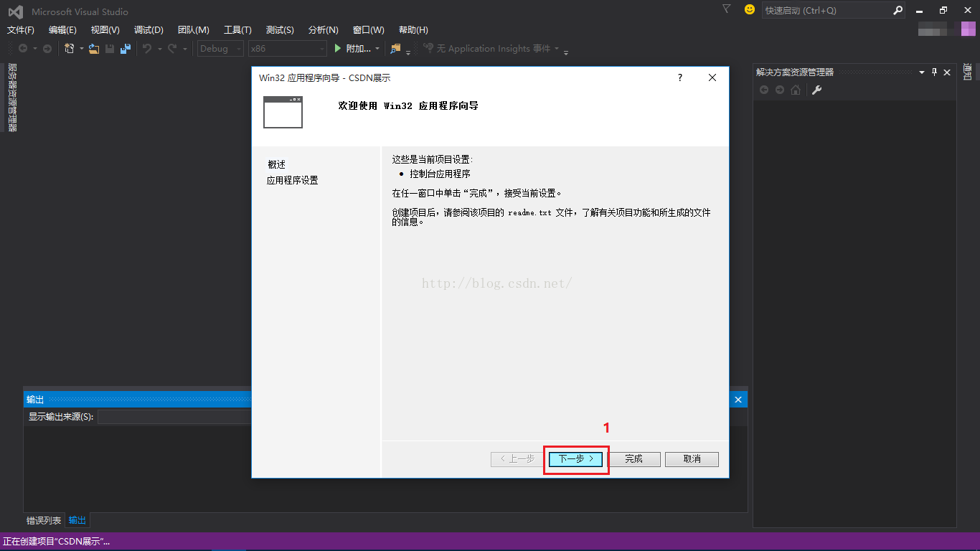Close the Solution Explorer panel
This screenshot has height=551, width=980.
(947, 72)
